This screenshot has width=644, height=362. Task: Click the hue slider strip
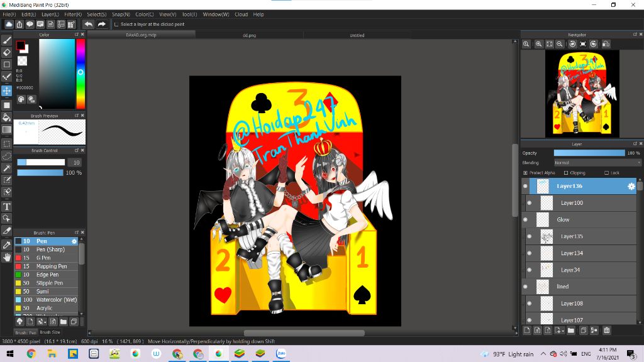click(80, 74)
